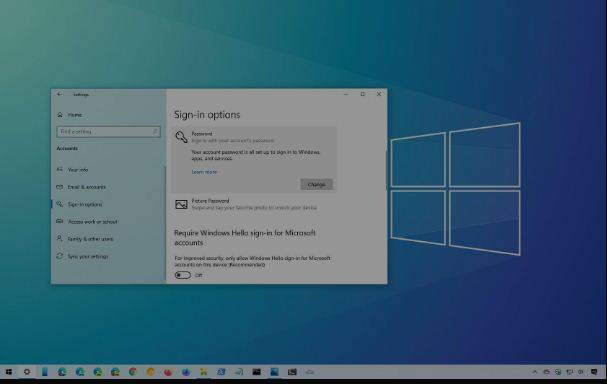Click the Settings gear taskbar icon
The height and width of the screenshot is (384, 607).
pyautogui.click(x=27, y=372)
